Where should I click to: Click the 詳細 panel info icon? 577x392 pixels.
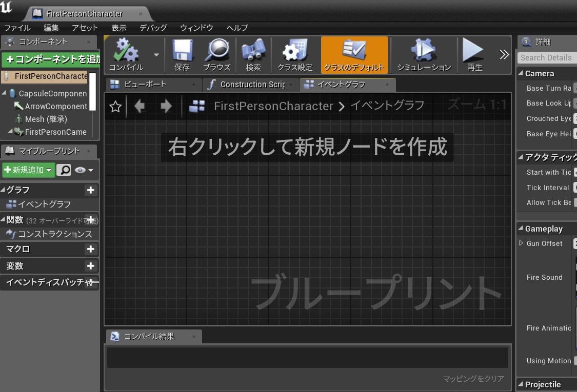526,42
